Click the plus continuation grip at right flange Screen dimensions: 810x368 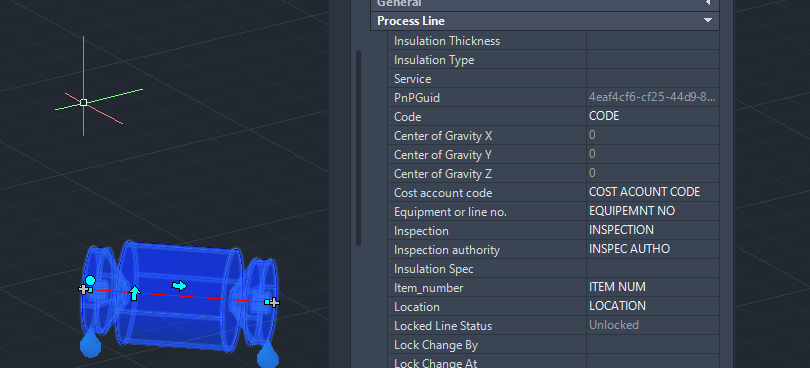point(274,302)
